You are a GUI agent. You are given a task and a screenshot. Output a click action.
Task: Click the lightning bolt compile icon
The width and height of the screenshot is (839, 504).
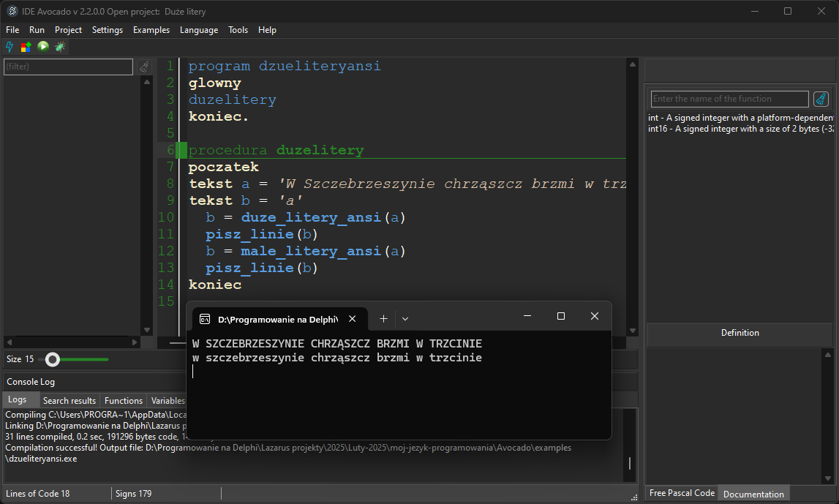tap(10, 47)
